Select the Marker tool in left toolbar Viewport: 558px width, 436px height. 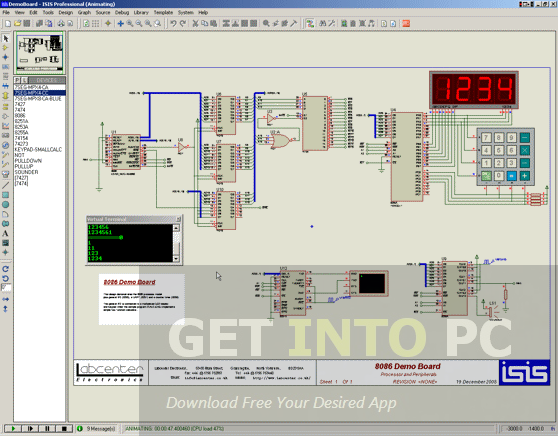click(x=6, y=252)
